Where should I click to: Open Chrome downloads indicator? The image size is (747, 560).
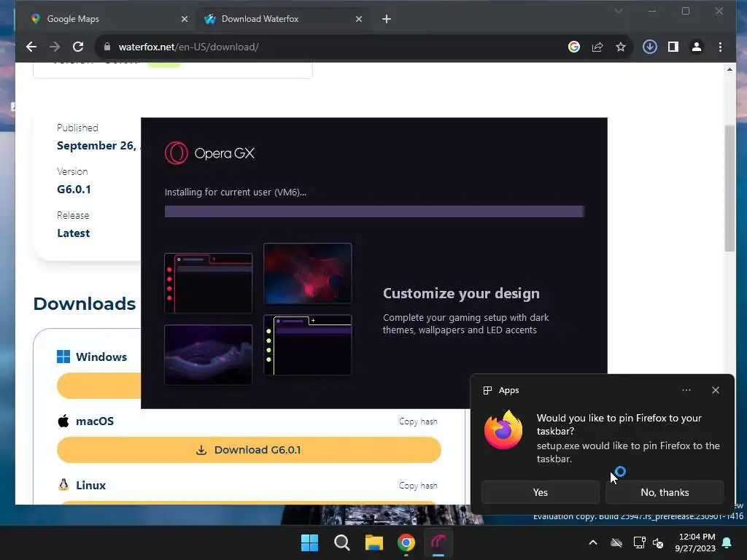pos(650,47)
